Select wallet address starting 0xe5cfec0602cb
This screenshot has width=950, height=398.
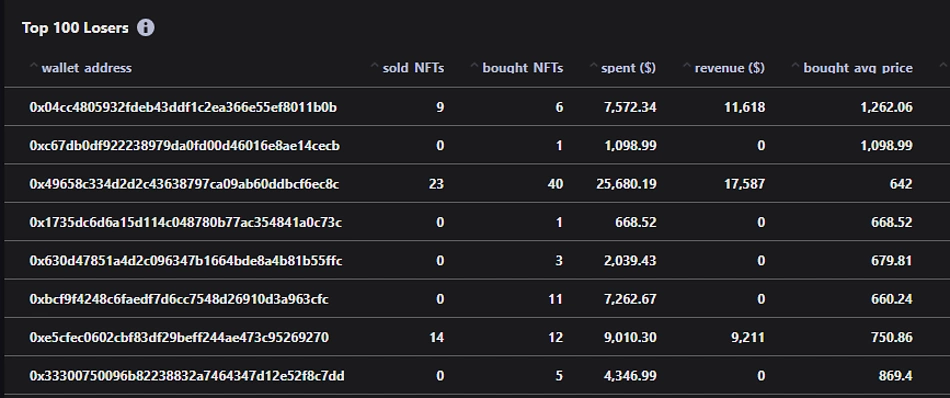(x=179, y=337)
